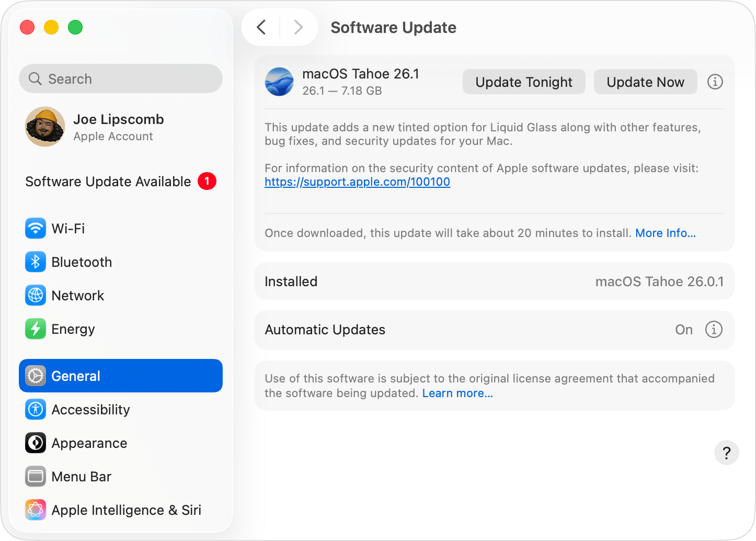Viewport: 756px width, 541px height.
Task: Click the forward navigation chevron
Action: click(298, 27)
